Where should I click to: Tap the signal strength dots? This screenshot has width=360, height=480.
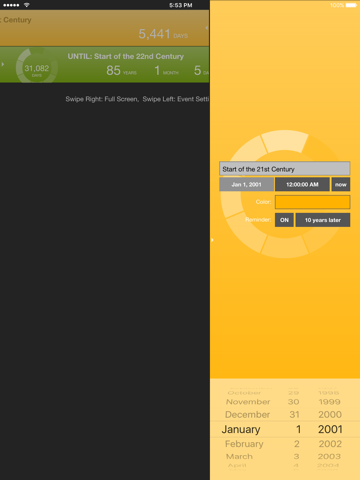[11, 5]
